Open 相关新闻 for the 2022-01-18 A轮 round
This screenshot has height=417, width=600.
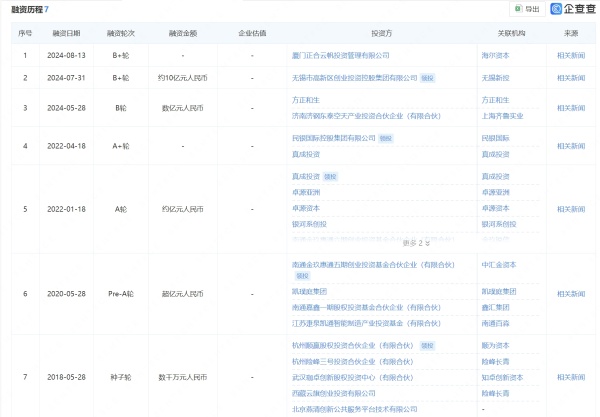[571, 209]
